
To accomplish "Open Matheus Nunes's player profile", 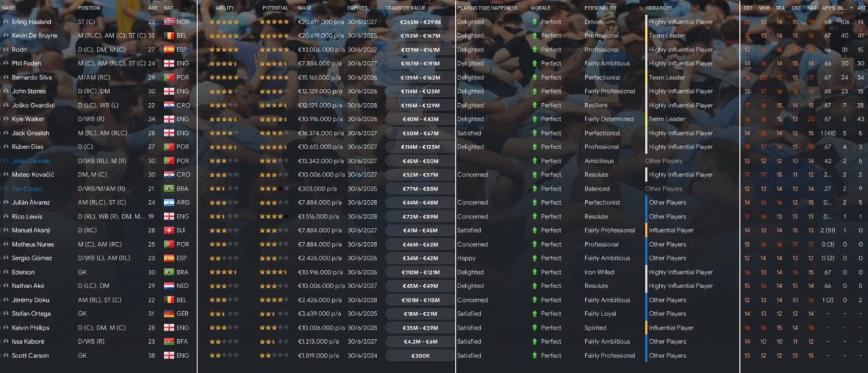I will [x=33, y=244].
